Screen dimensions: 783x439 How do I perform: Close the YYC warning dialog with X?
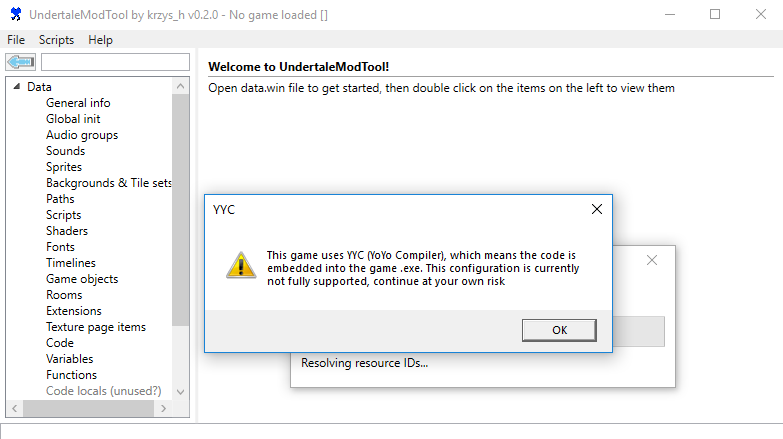pyautogui.click(x=596, y=209)
